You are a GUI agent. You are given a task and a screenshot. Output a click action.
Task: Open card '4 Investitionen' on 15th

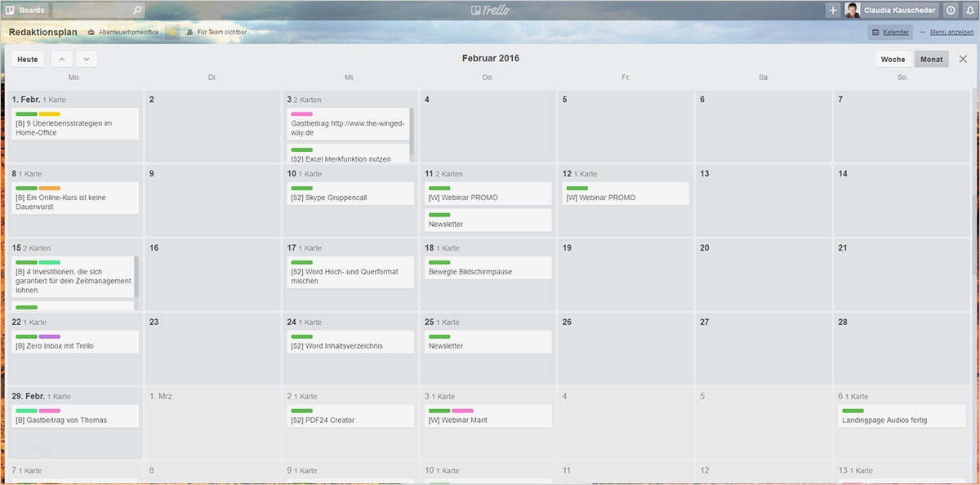73,278
